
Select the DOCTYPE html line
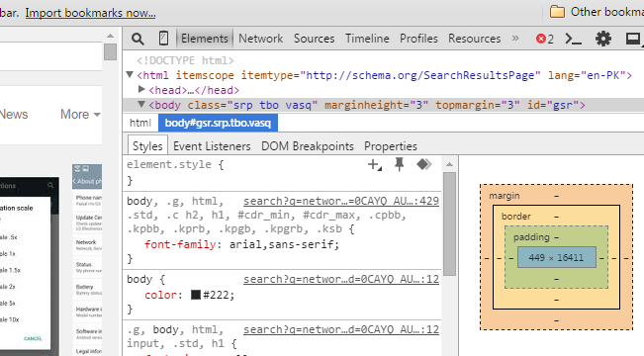pyautogui.click(x=185, y=60)
